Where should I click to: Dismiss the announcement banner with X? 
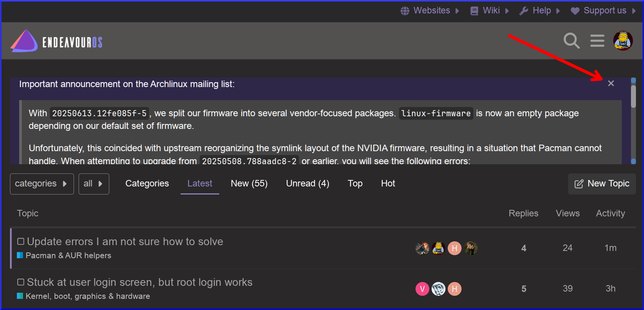pyautogui.click(x=611, y=83)
